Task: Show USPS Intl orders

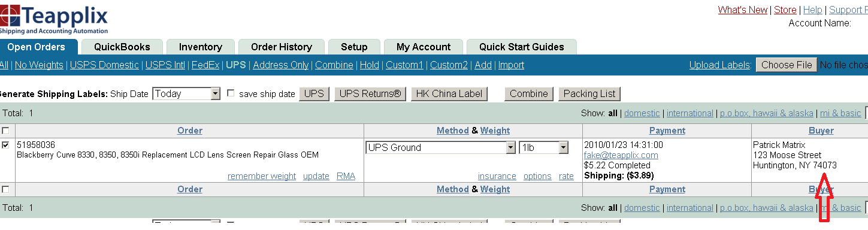Action: click(165, 65)
